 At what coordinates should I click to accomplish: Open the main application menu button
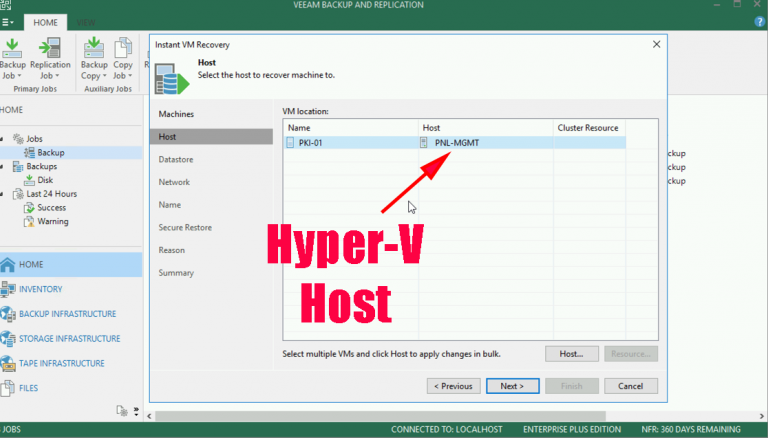[x=7, y=23]
